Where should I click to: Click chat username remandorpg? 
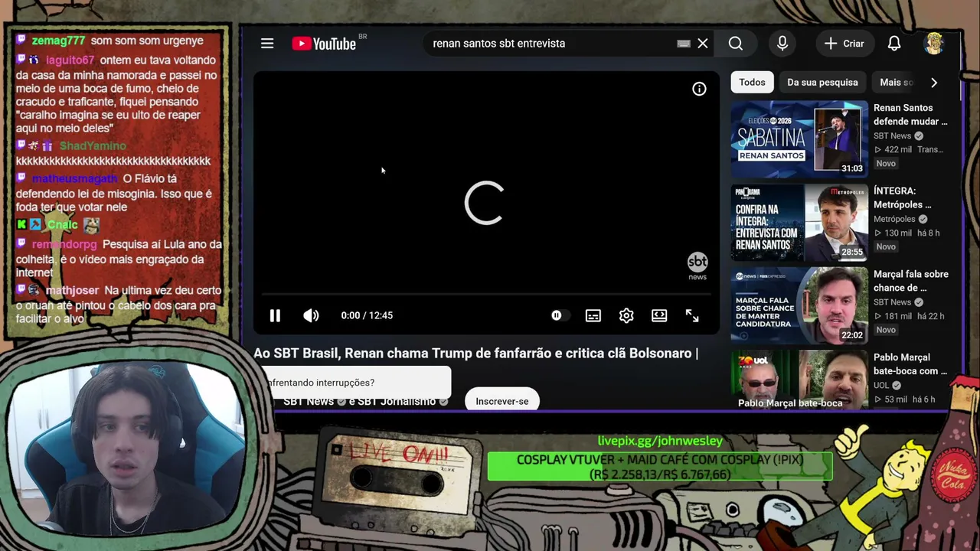coord(64,245)
